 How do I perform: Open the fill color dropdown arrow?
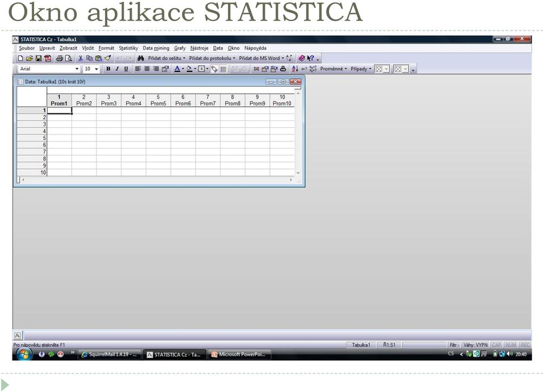pyautogui.click(x=195, y=69)
